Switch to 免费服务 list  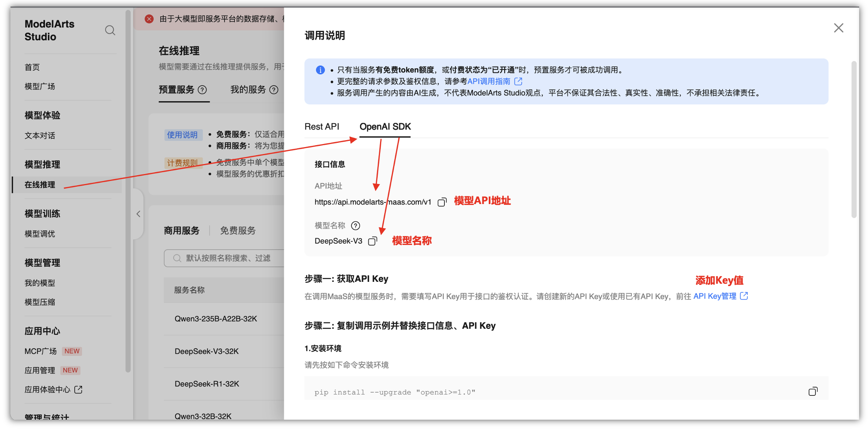pyautogui.click(x=238, y=231)
